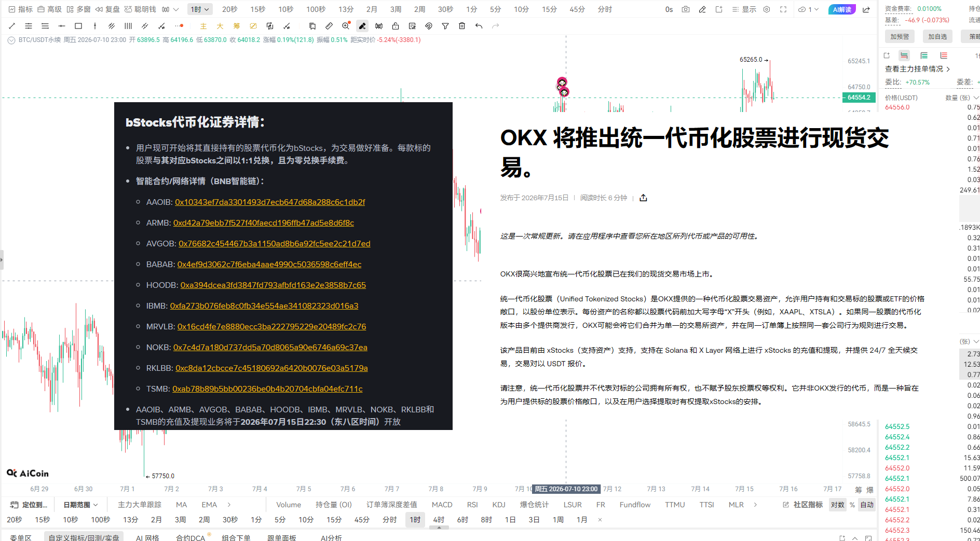The width and height of the screenshot is (980, 541).
Task: Start 复盘 replay mode
Action: pyautogui.click(x=108, y=9)
